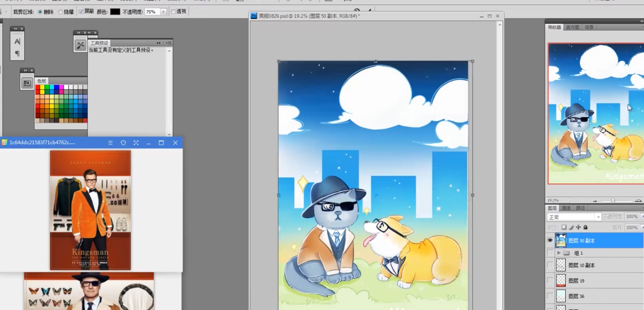The image size is (644, 310).
Task: Select the 图层 tab
Action: pos(552,208)
